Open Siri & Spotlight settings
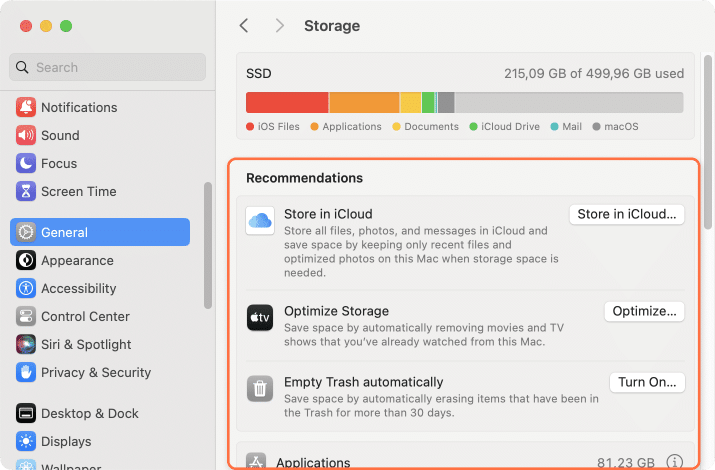 click(x=100, y=344)
